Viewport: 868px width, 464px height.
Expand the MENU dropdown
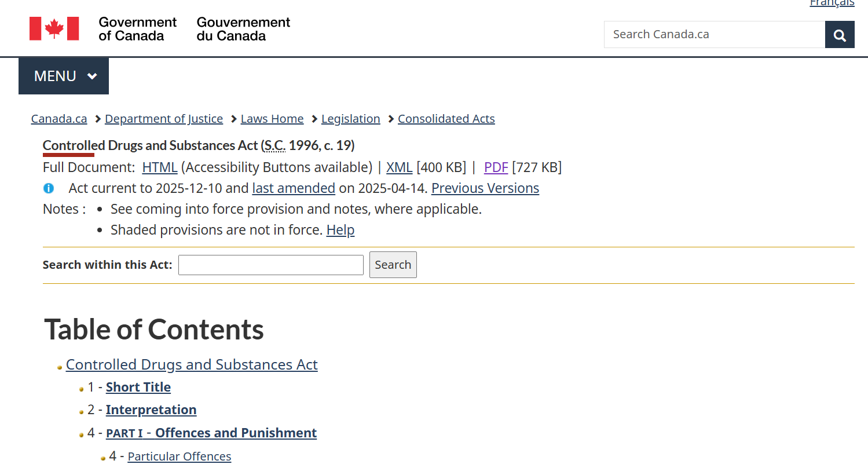[x=64, y=76]
